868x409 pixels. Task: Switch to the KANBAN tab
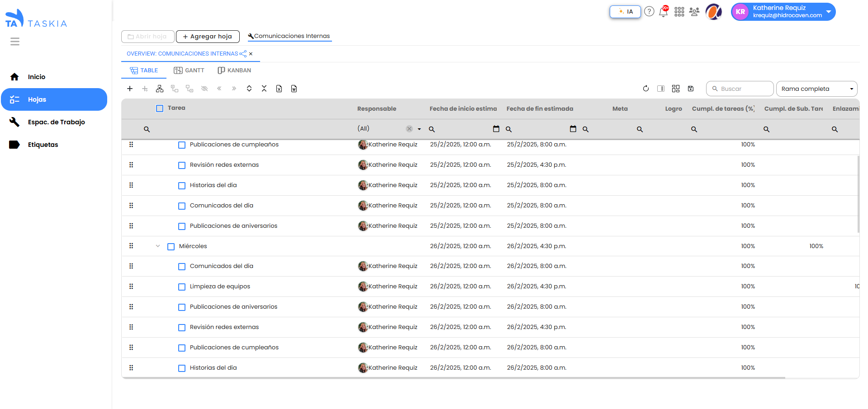[x=234, y=71]
